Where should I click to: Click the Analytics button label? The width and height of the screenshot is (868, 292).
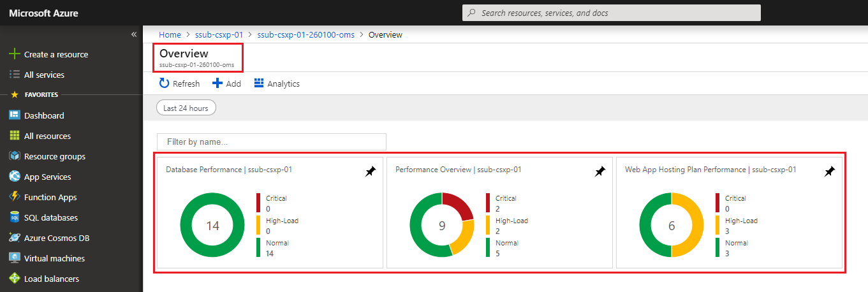point(283,84)
